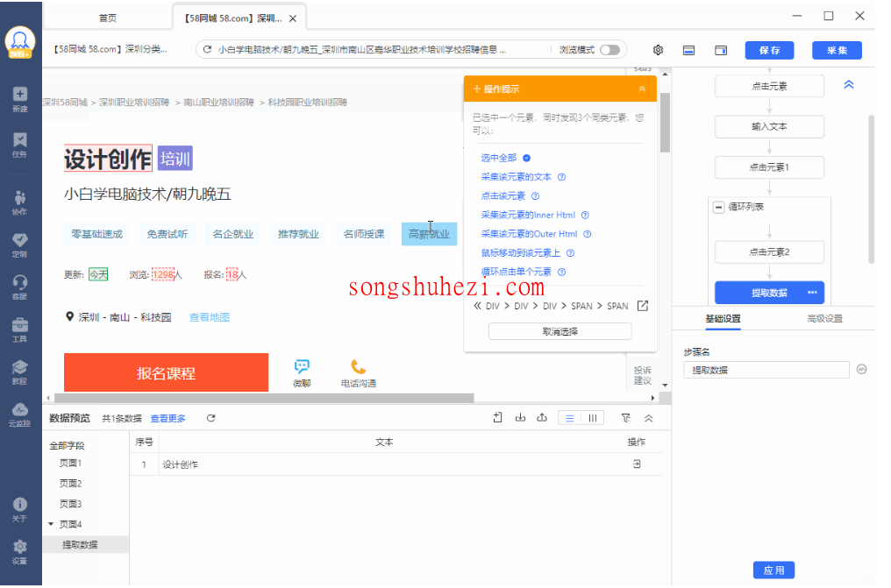Click the 应用 button
Viewport: 891px width, 588px height.
click(x=774, y=570)
